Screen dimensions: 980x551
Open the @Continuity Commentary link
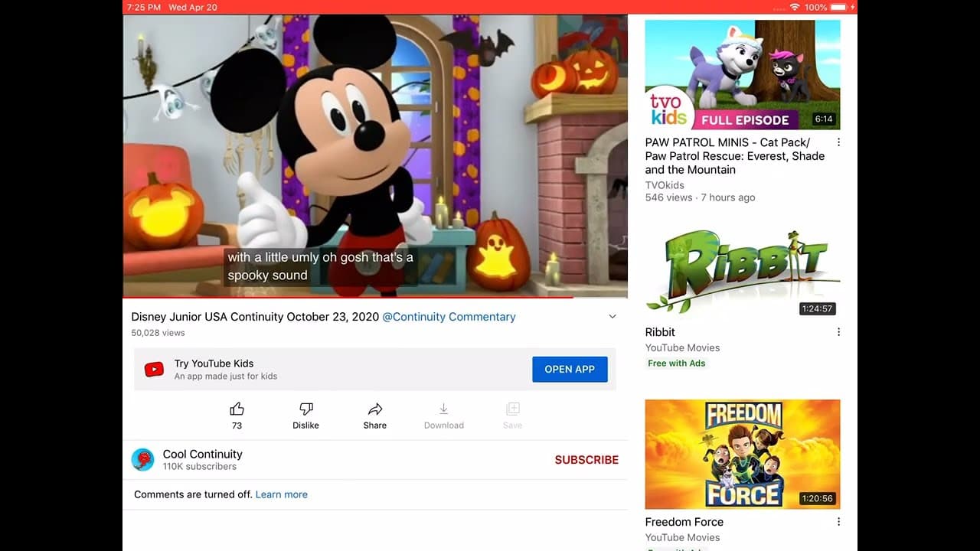[449, 317]
